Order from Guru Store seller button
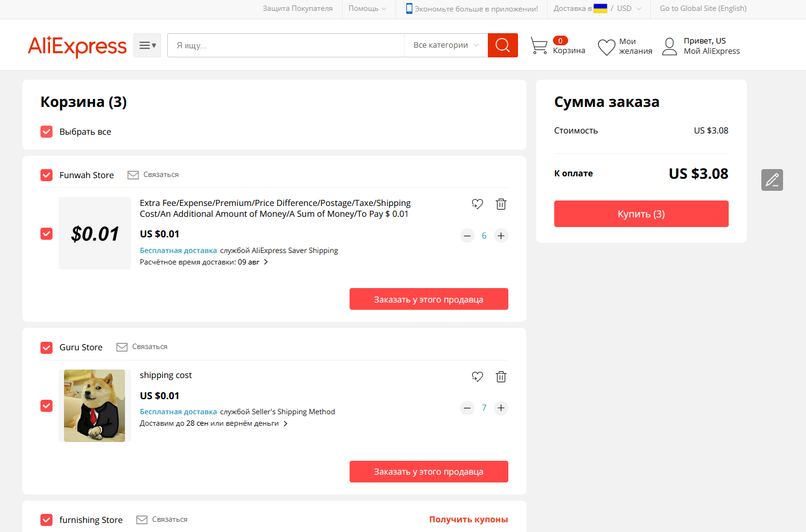The height and width of the screenshot is (532, 806). click(429, 472)
